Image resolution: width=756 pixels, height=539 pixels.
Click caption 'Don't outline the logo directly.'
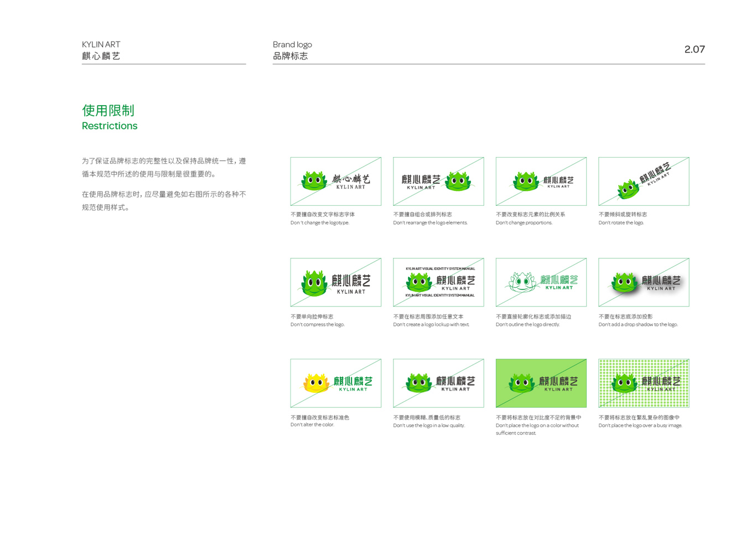point(528,324)
